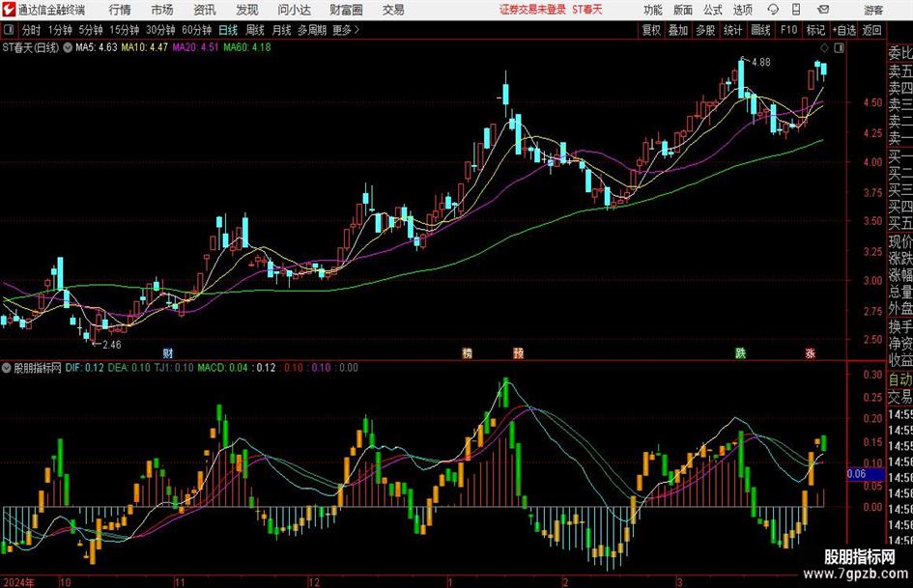The width and height of the screenshot is (913, 588).
Task: Open the 行情 menu
Action: tap(120, 10)
